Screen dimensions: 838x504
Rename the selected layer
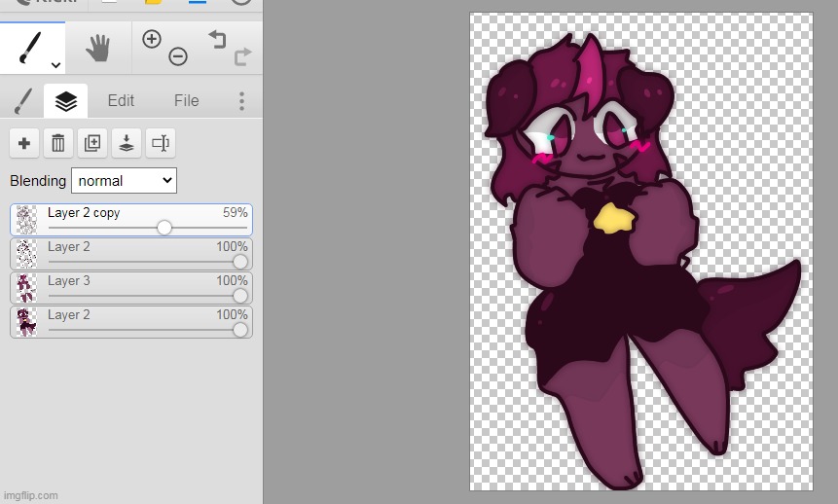(161, 143)
